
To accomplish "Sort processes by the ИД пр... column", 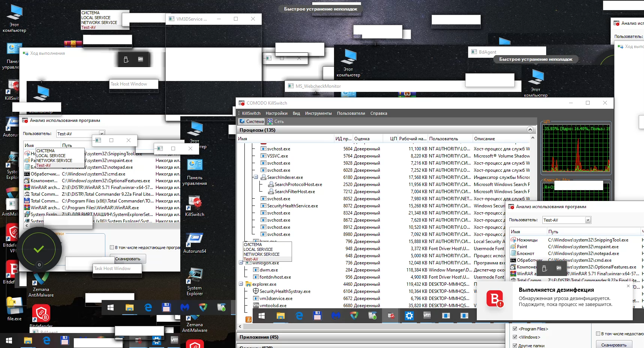I will [x=344, y=139].
